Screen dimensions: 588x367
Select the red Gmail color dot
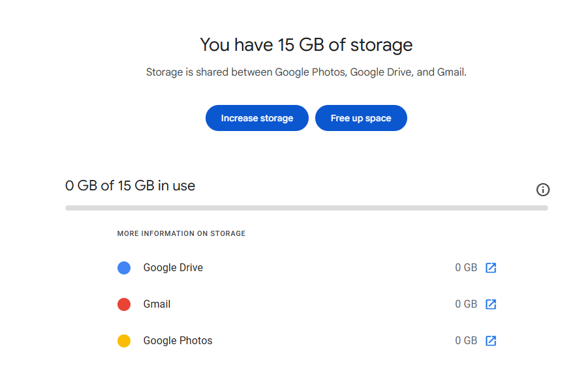124,304
